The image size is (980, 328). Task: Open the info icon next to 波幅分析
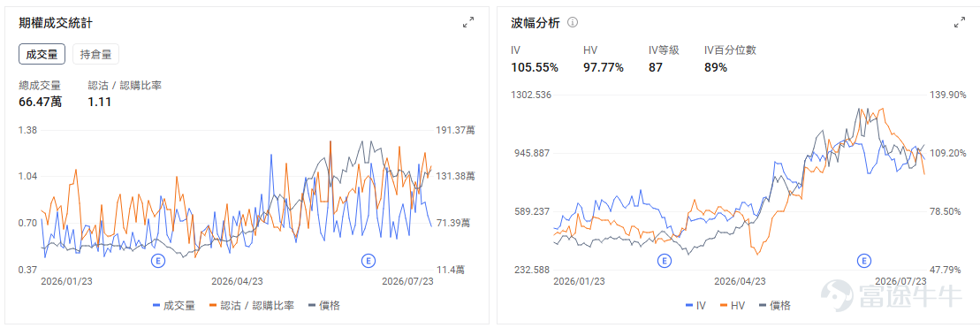573,22
